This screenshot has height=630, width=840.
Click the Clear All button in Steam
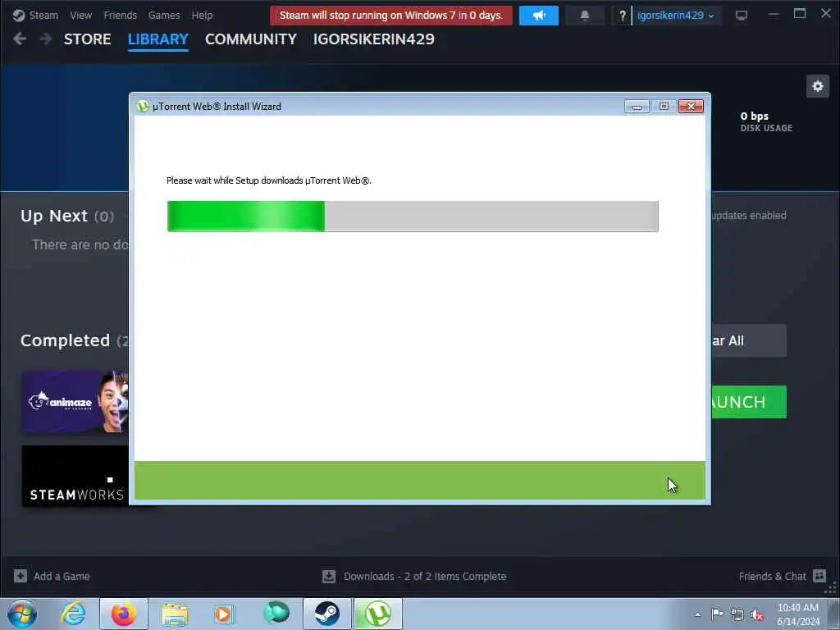click(748, 340)
